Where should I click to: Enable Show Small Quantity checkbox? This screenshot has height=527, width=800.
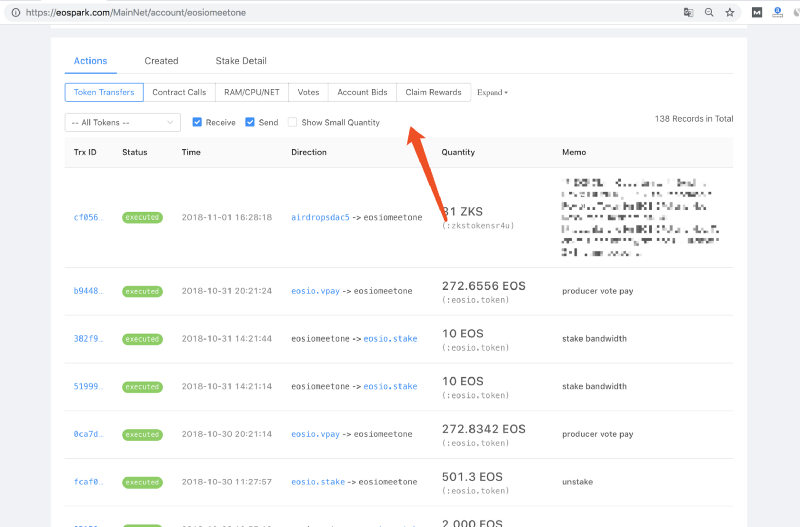pos(292,122)
